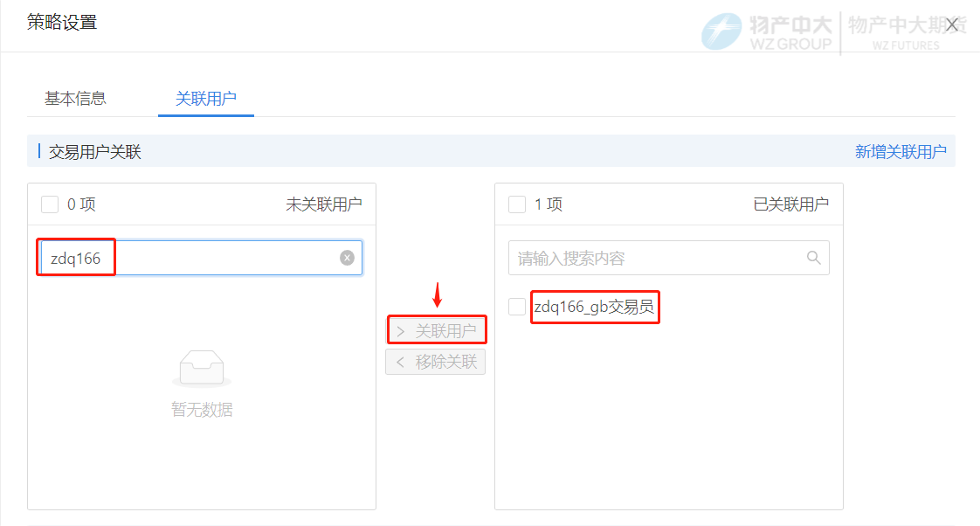Clear the zdq166 search text
The width and height of the screenshot is (980, 526).
[x=347, y=258]
